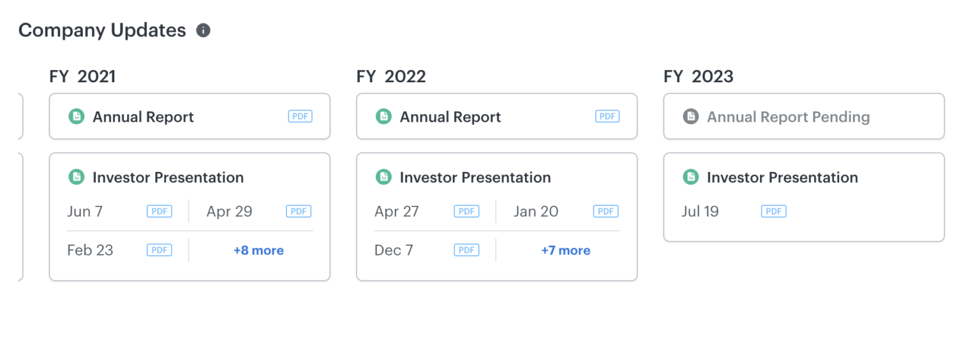Click the FY 2021 Annual Report document icon
The image size is (980, 346).
pos(77,117)
